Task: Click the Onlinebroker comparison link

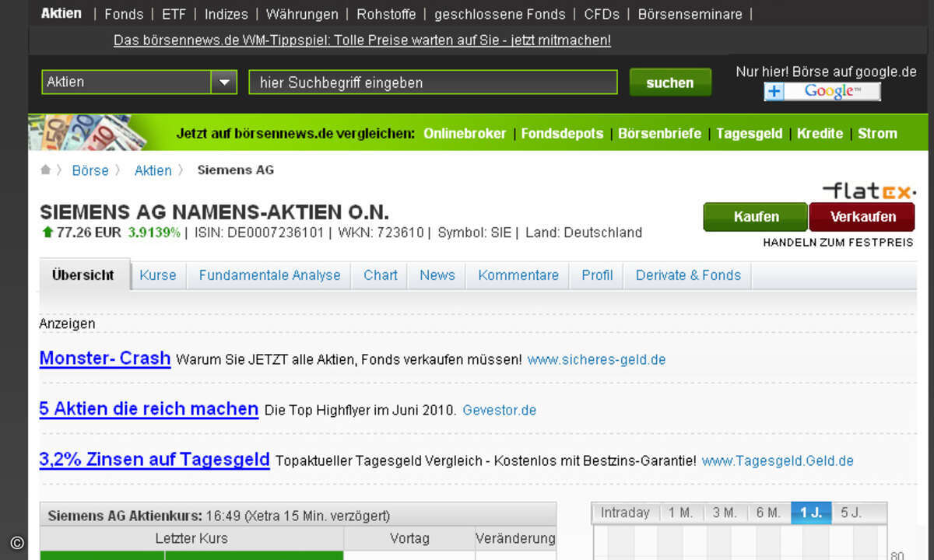Action: point(465,133)
